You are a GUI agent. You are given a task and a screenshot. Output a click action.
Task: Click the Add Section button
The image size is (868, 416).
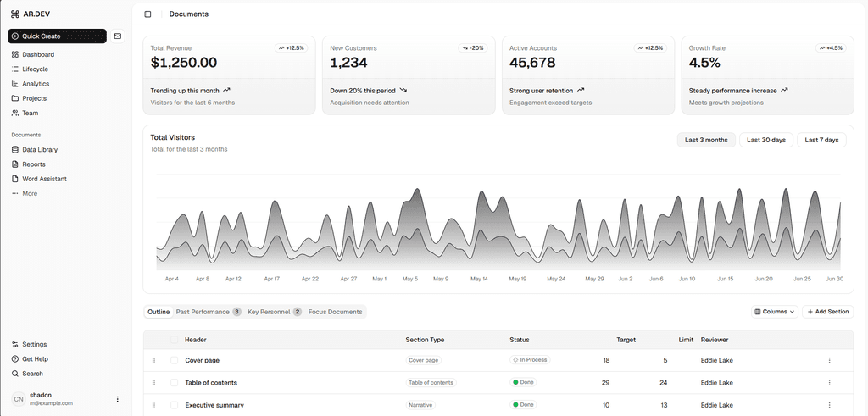click(827, 312)
